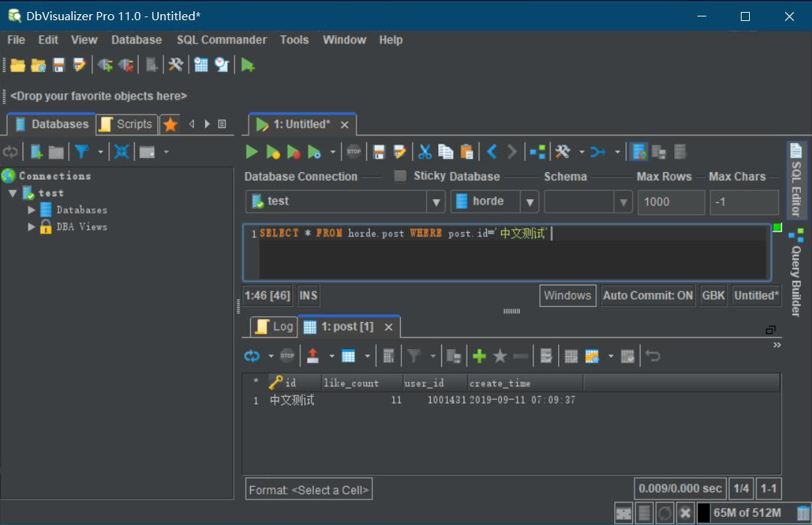
Task: Collapse the test connection tree node
Action: (13, 193)
